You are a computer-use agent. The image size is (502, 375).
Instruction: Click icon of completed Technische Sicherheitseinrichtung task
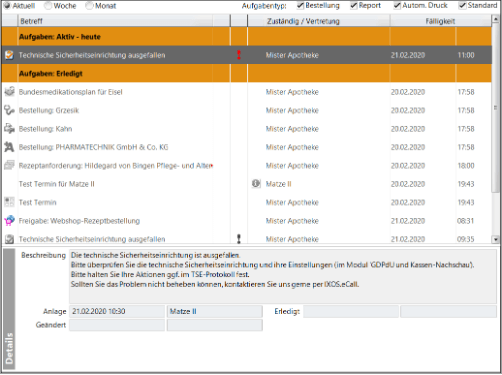tap(9, 239)
